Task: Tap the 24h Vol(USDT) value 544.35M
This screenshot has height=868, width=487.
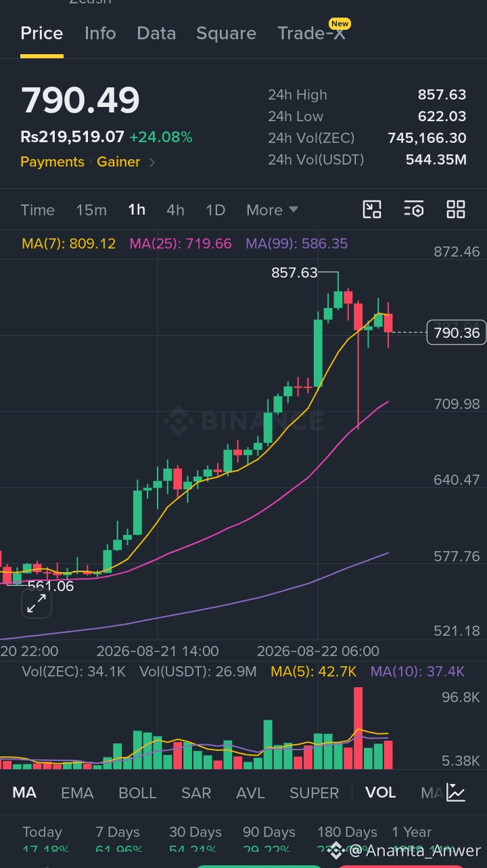Action: click(x=436, y=160)
